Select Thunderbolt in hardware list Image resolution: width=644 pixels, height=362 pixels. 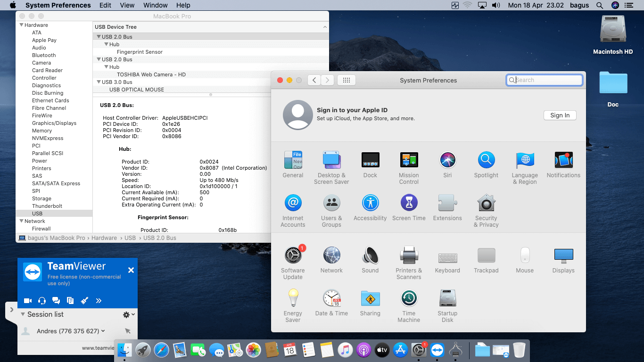47,206
